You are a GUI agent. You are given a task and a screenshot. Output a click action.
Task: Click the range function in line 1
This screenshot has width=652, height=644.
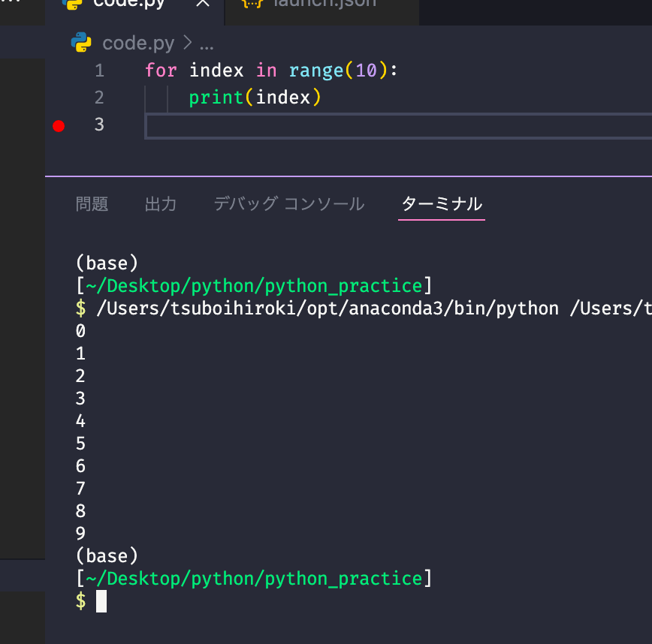coord(316,71)
